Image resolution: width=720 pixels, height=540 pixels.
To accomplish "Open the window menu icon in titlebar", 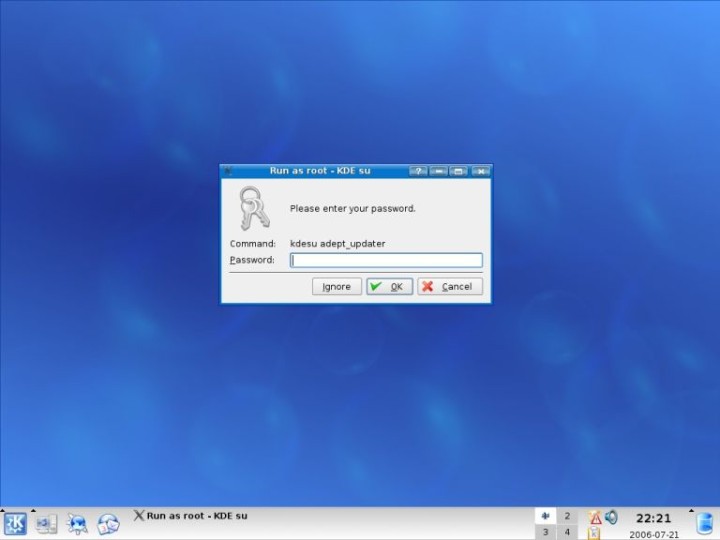I will [x=228, y=171].
